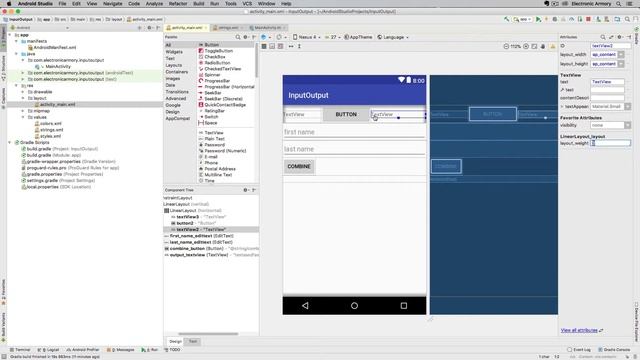Click the Back navigation triangle in preview
640x360 pixels.
pyautogui.click(x=305, y=305)
